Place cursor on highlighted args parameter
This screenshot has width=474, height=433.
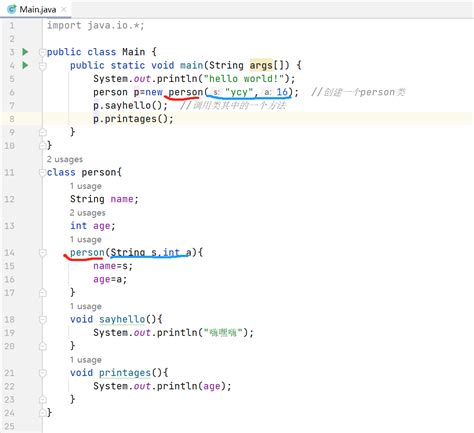tap(261, 65)
